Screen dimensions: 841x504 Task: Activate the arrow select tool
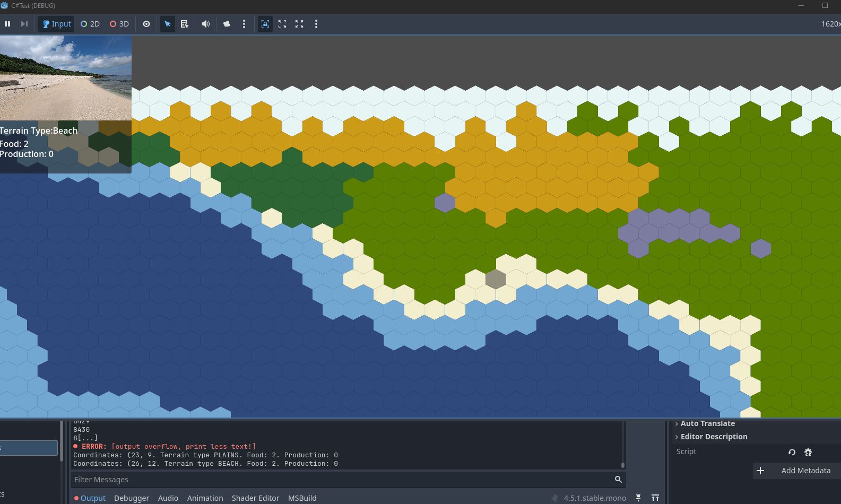pos(168,24)
